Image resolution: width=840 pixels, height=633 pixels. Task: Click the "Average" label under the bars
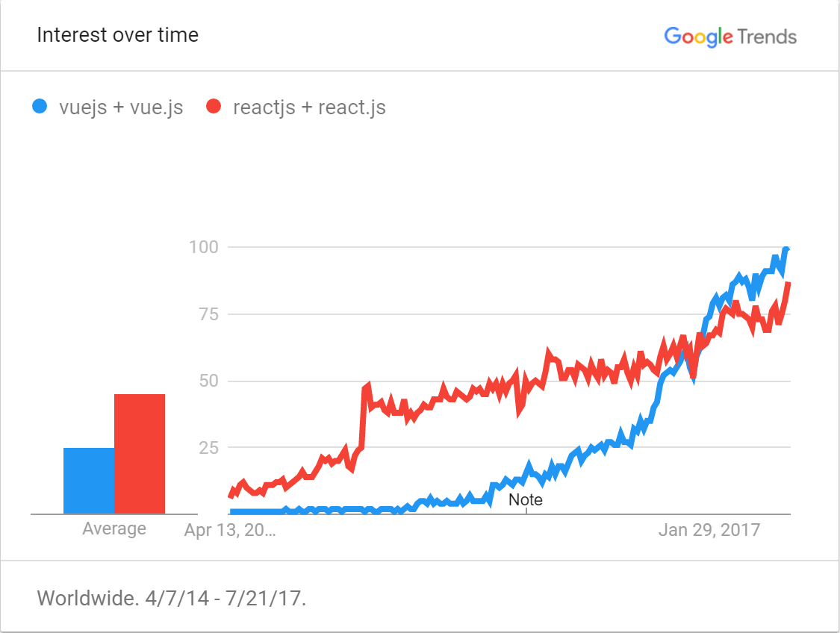coord(114,529)
